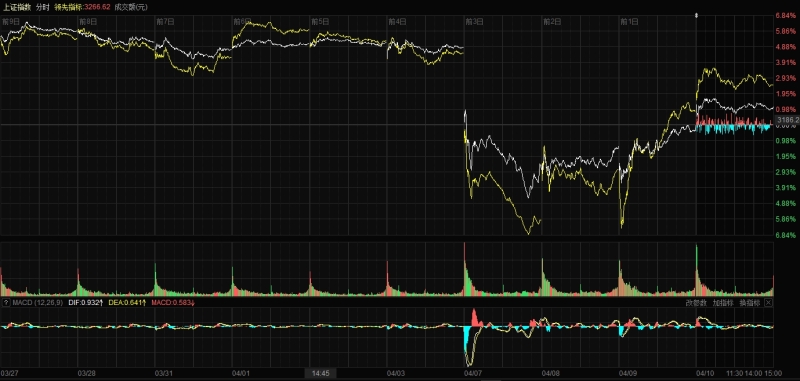Select the 04/10 date on time axis

click(706, 373)
